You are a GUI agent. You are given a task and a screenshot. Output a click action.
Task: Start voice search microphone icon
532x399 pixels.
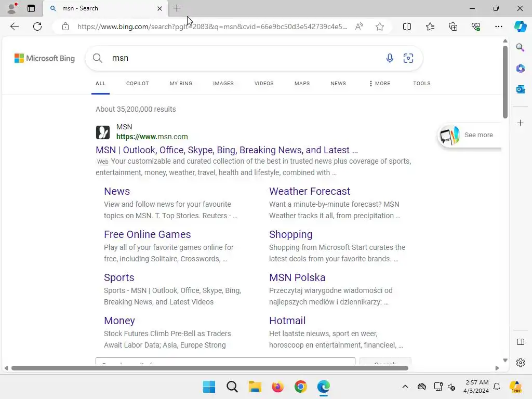point(390,58)
